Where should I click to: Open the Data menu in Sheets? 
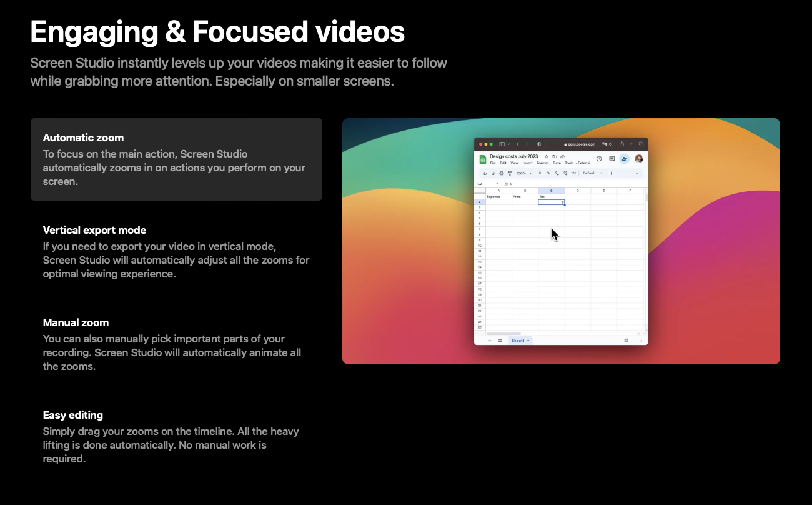click(x=557, y=163)
